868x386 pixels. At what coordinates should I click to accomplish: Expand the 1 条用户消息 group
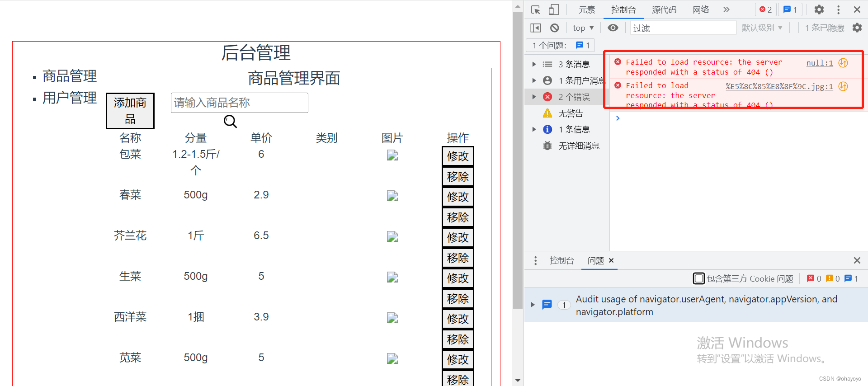[x=534, y=80]
